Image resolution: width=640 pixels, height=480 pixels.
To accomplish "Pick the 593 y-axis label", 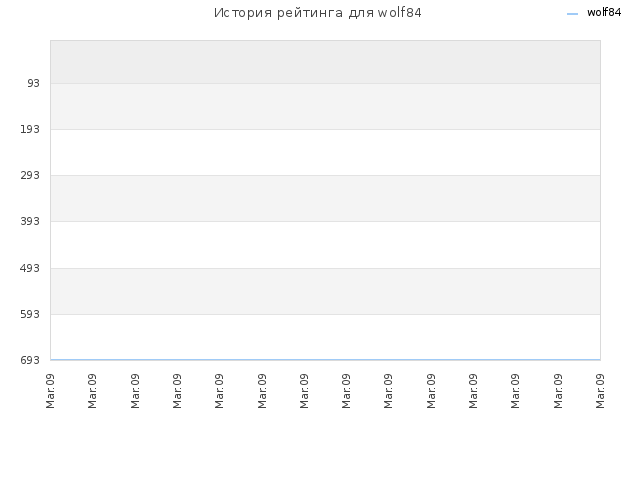I will pyautogui.click(x=30, y=314).
